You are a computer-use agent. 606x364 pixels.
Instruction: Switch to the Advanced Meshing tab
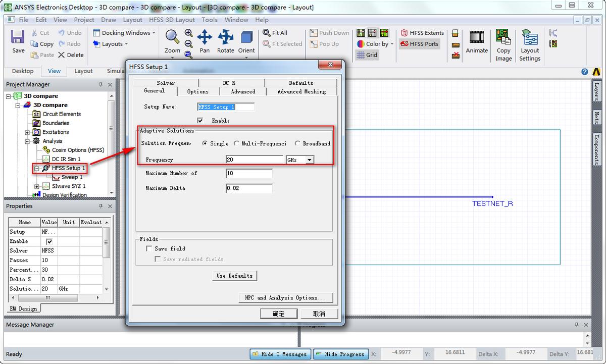(301, 91)
